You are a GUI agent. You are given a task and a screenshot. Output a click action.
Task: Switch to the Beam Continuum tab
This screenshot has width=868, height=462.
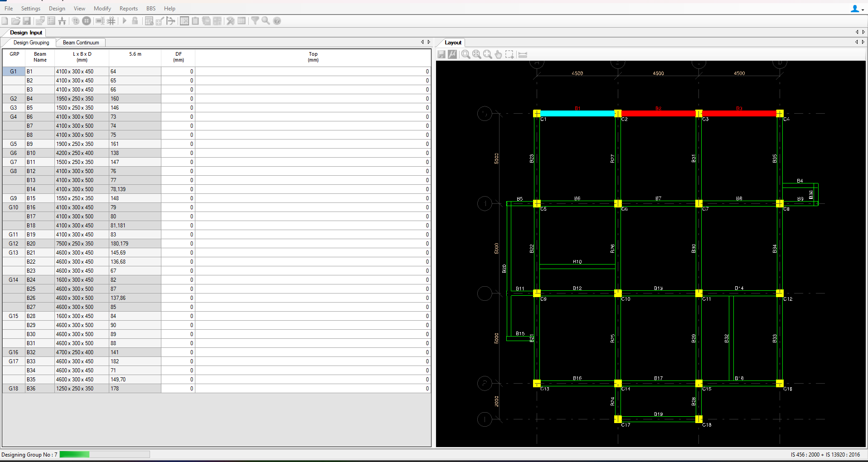tap(81, 43)
